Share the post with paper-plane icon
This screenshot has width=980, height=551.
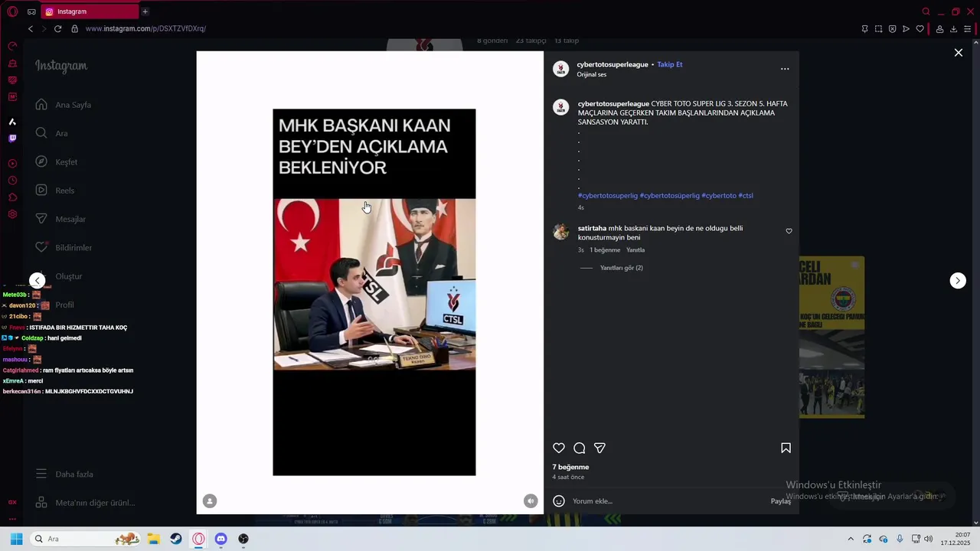600,448
